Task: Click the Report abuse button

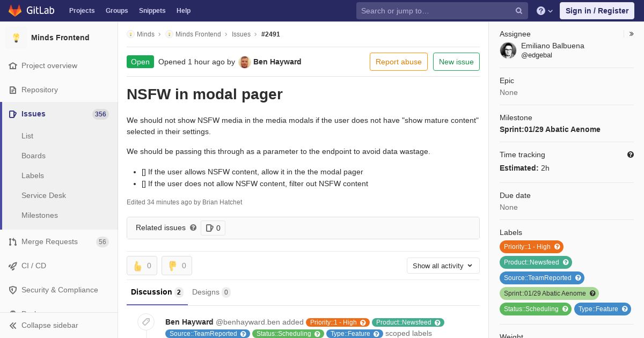Action: pos(399,62)
